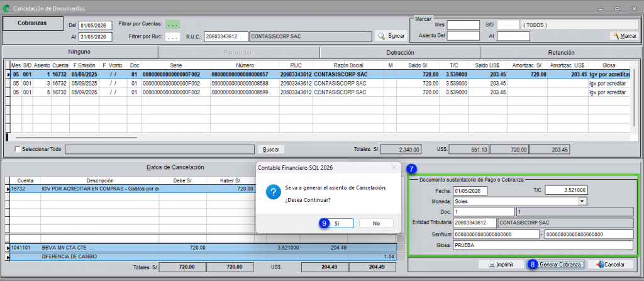Switch to the Ninguno tab
The image size is (644, 281).
tap(80, 52)
